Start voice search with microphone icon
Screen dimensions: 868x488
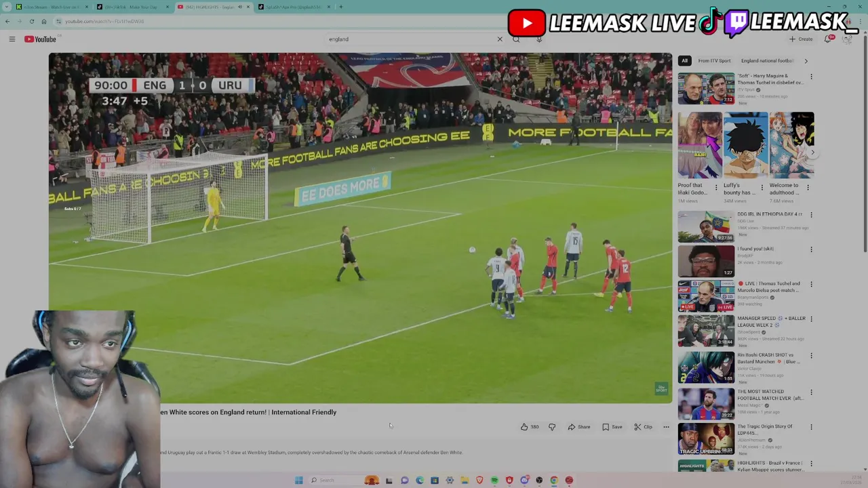click(539, 39)
